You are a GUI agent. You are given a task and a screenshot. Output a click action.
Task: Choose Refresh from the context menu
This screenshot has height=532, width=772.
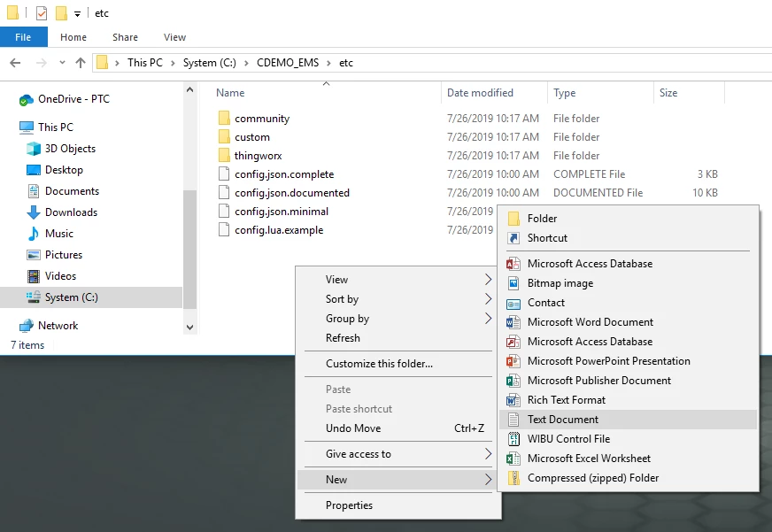click(398, 338)
